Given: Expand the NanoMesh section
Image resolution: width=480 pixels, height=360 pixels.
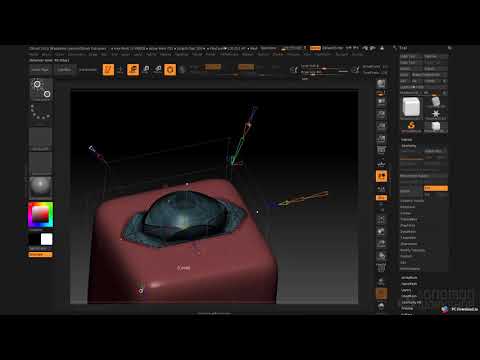Looking at the screenshot, I should [409, 284].
